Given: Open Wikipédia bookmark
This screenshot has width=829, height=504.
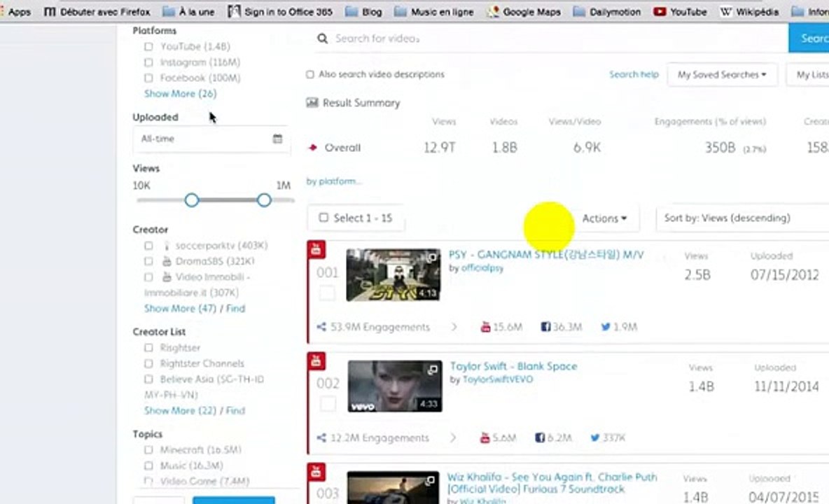Looking at the screenshot, I should (x=749, y=12).
